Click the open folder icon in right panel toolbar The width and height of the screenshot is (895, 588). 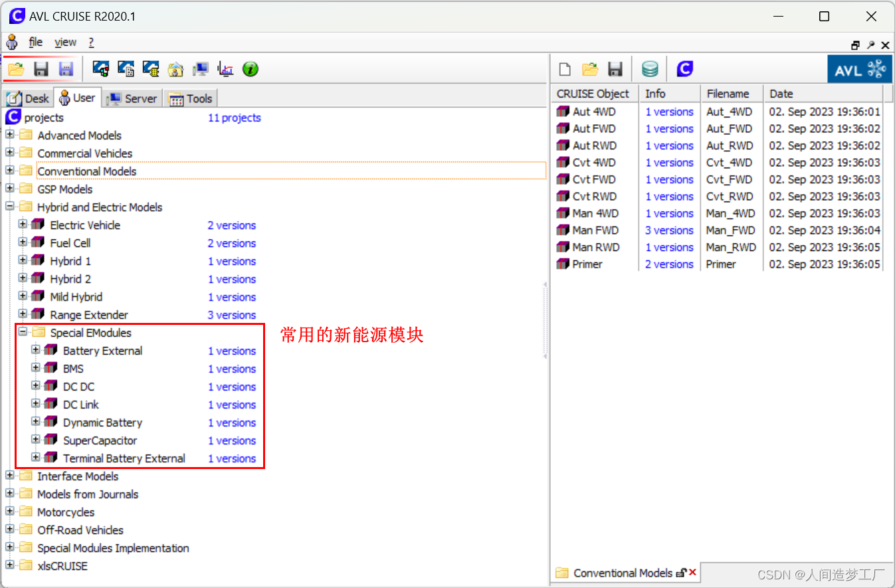pyautogui.click(x=590, y=68)
